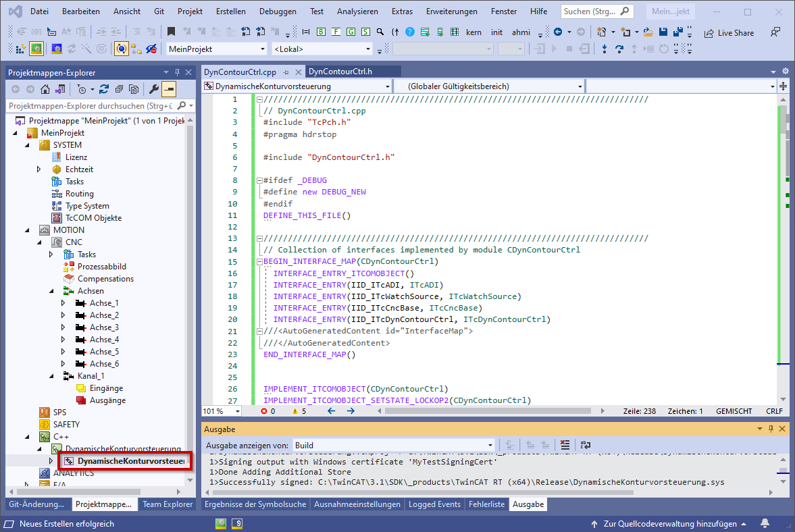The width and height of the screenshot is (795, 532).
Task: Open the blue help question mark icon
Action: 410,32
